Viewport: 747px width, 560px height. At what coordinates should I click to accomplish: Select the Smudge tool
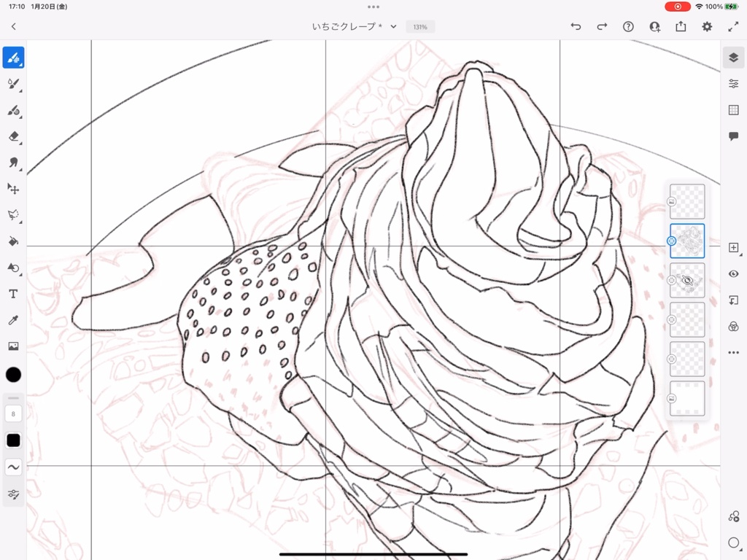(13, 163)
